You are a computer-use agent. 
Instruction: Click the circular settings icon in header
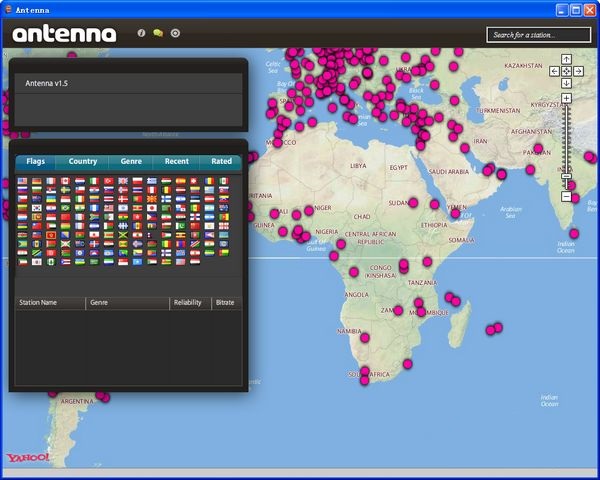(x=175, y=33)
